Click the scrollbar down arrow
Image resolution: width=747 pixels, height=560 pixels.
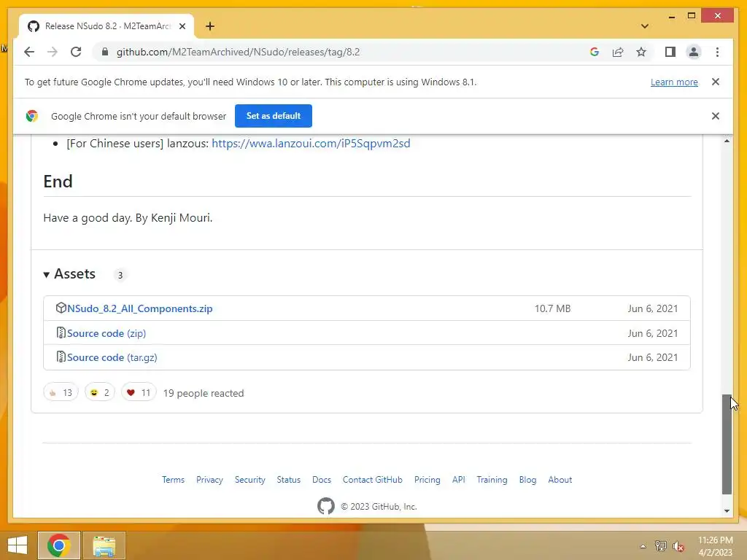(x=727, y=511)
